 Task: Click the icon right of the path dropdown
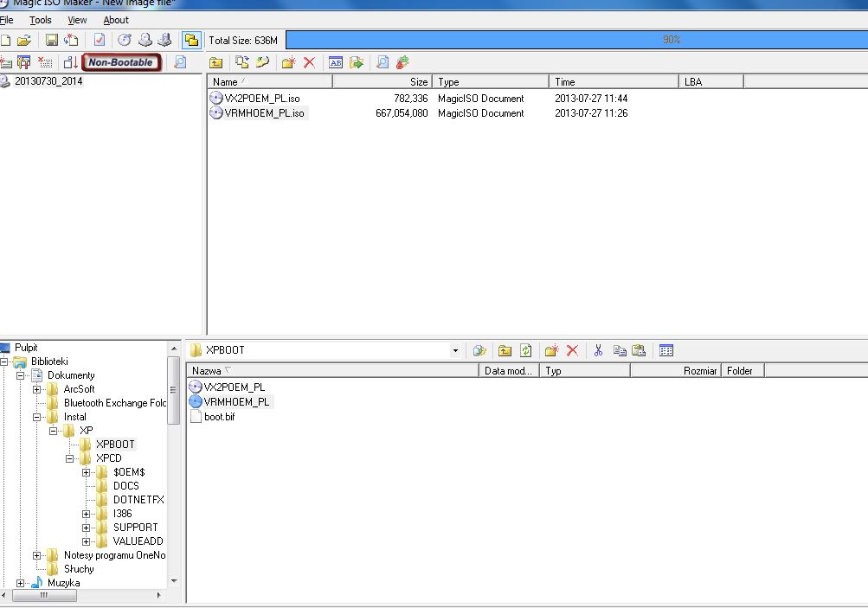coord(479,350)
